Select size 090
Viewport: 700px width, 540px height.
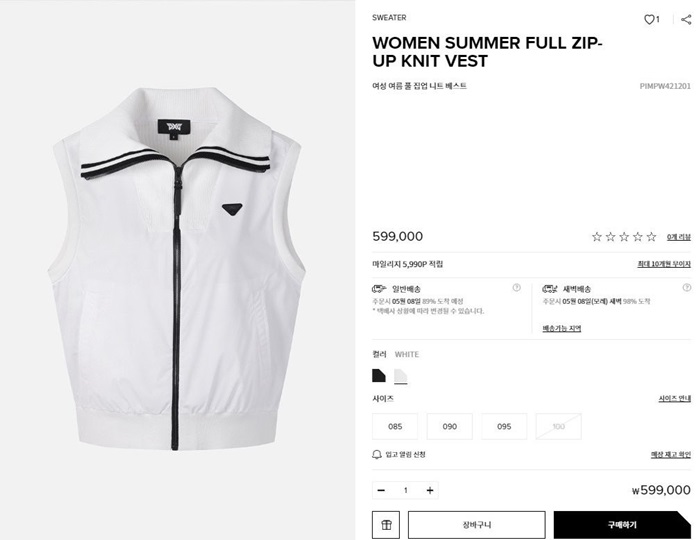[450, 426]
